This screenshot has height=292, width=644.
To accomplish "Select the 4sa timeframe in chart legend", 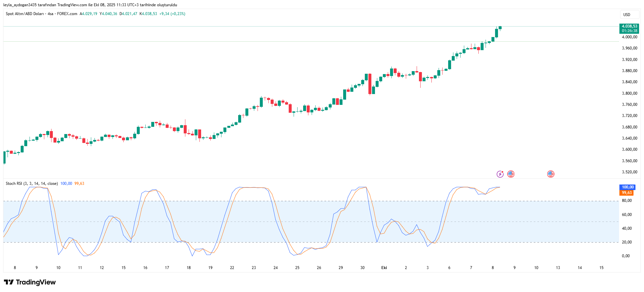I will [50, 14].
